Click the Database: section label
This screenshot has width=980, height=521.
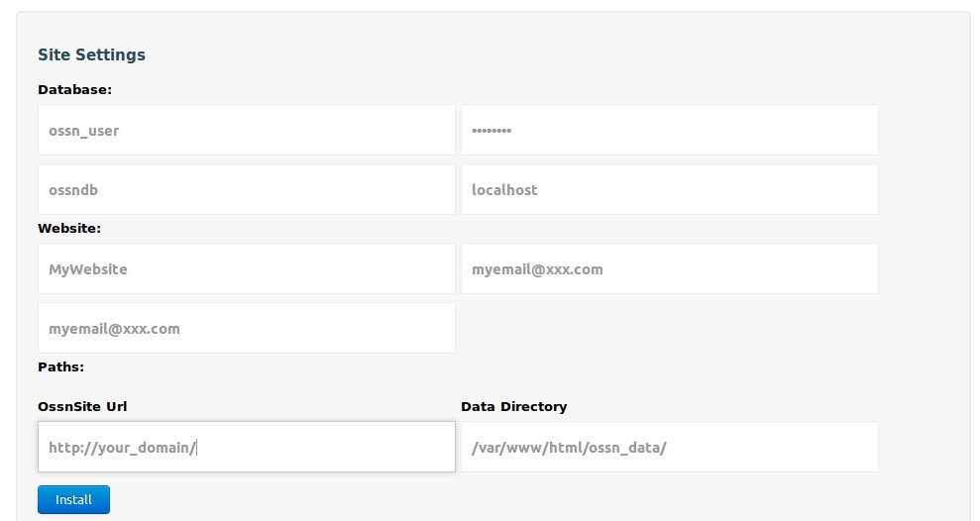75,89
